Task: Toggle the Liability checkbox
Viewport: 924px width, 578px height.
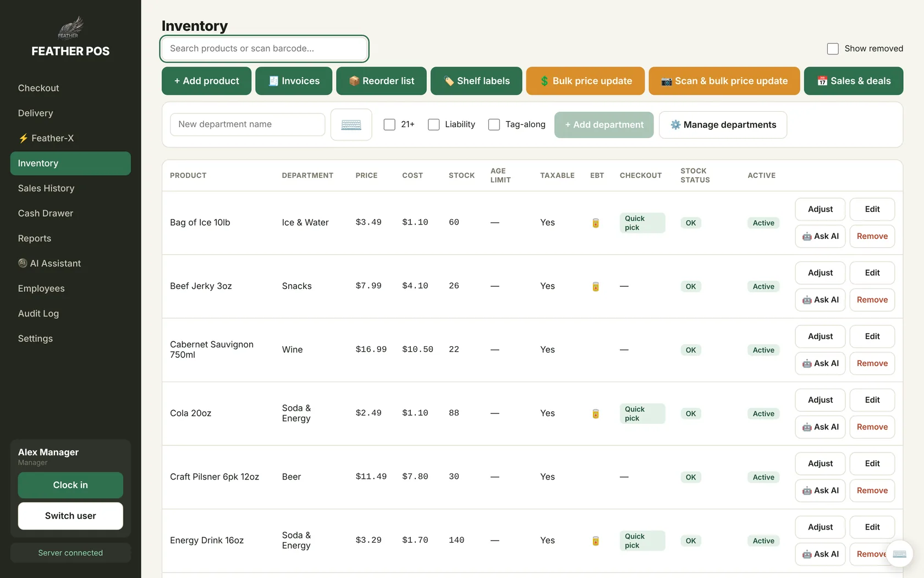Action: [433, 124]
